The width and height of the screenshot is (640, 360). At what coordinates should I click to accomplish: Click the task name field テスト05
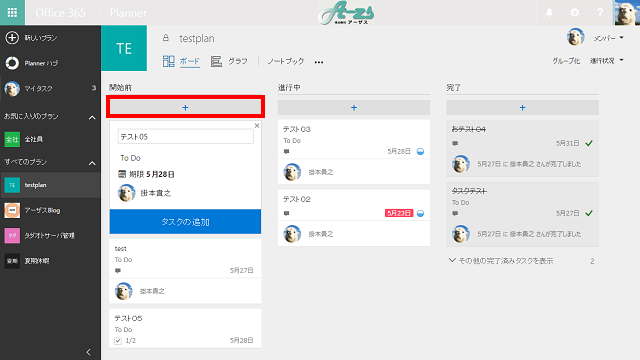point(186,137)
